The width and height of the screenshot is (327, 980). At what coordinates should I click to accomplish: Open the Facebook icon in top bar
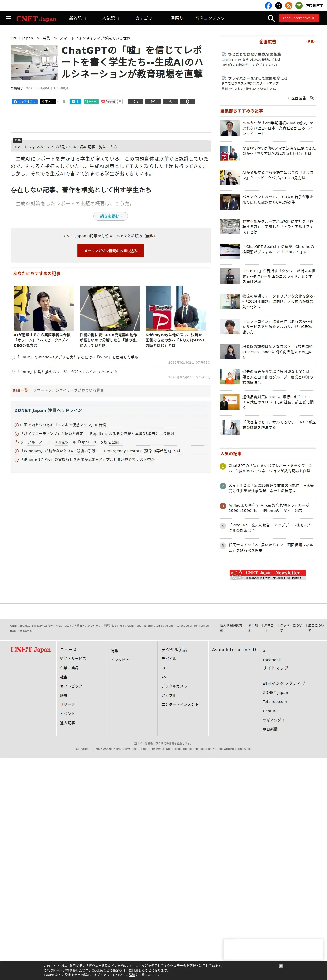click(268, 6)
